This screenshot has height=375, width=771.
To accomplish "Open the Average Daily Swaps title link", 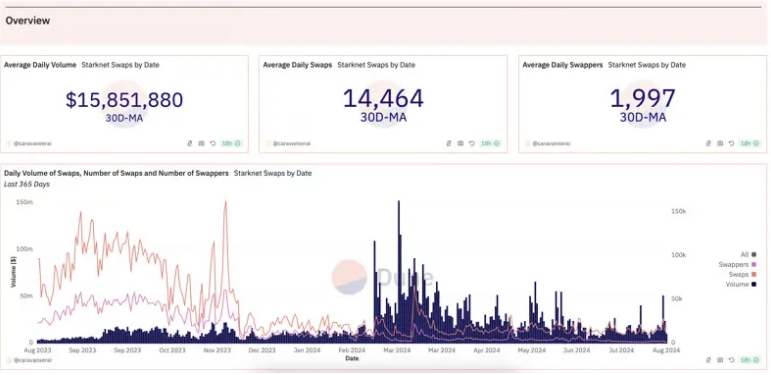I will tap(297, 65).
